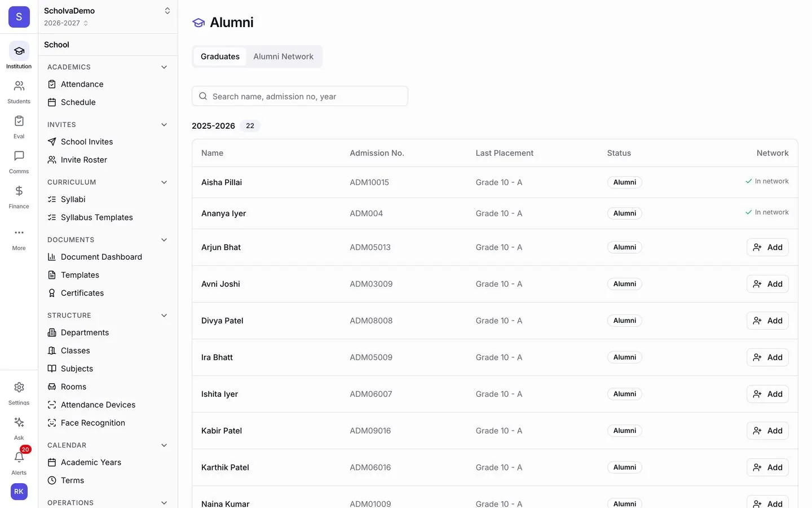Click the alumni search input field

tap(300, 97)
